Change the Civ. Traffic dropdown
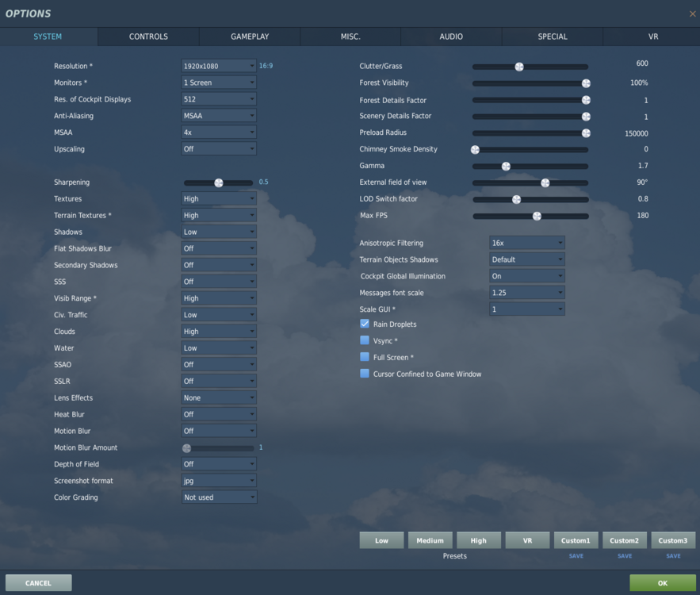This screenshot has height=595, width=700. click(x=219, y=314)
